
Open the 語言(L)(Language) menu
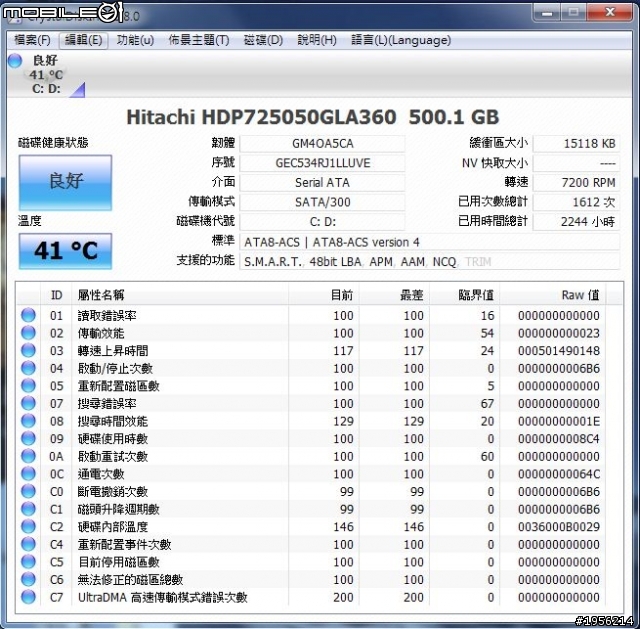401,40
